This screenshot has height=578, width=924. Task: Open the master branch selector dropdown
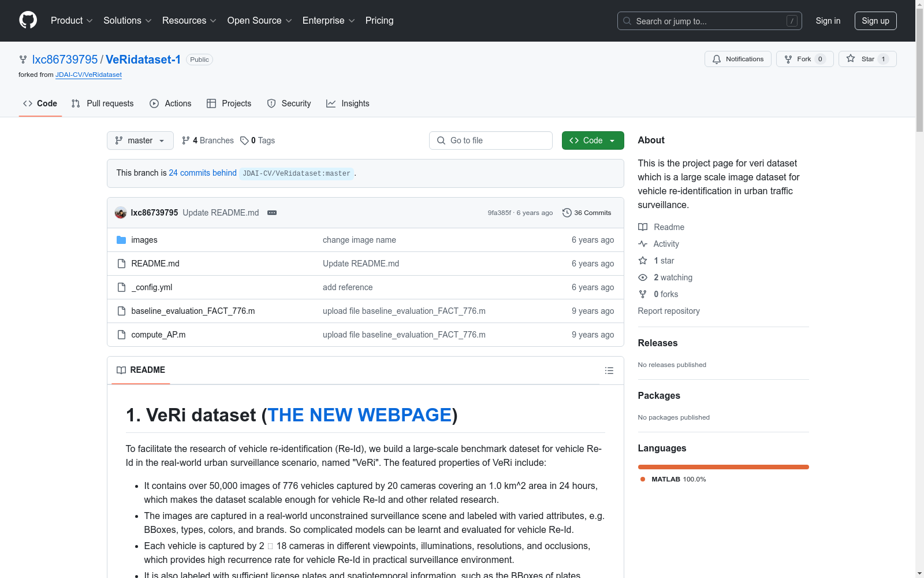coord(140,140)
